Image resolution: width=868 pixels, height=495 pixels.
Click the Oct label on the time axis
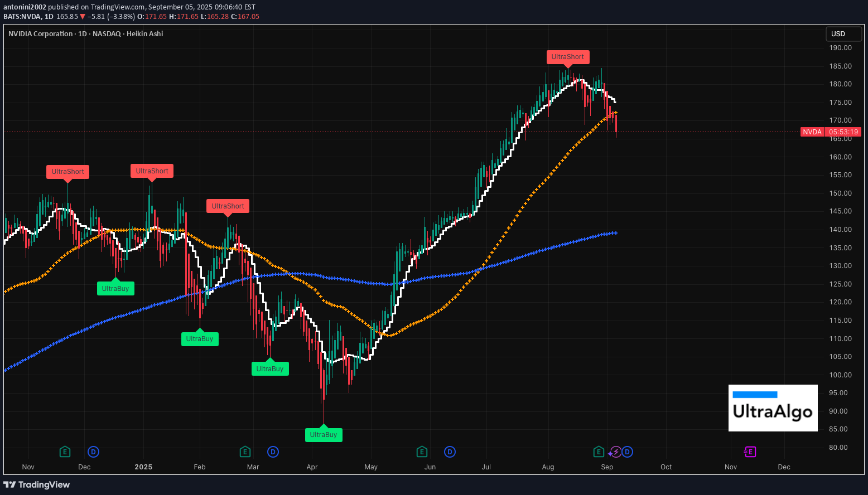point(666,467)
